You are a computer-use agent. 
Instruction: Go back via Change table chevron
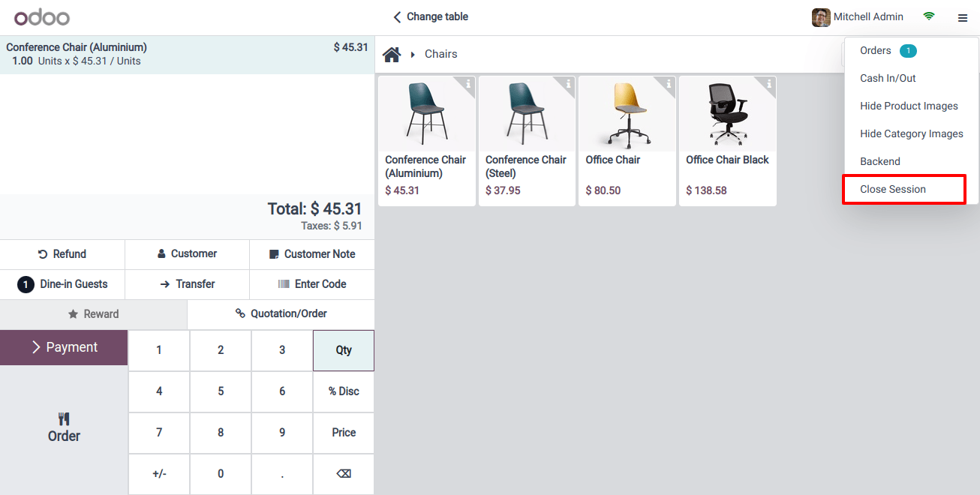(397, 16)
